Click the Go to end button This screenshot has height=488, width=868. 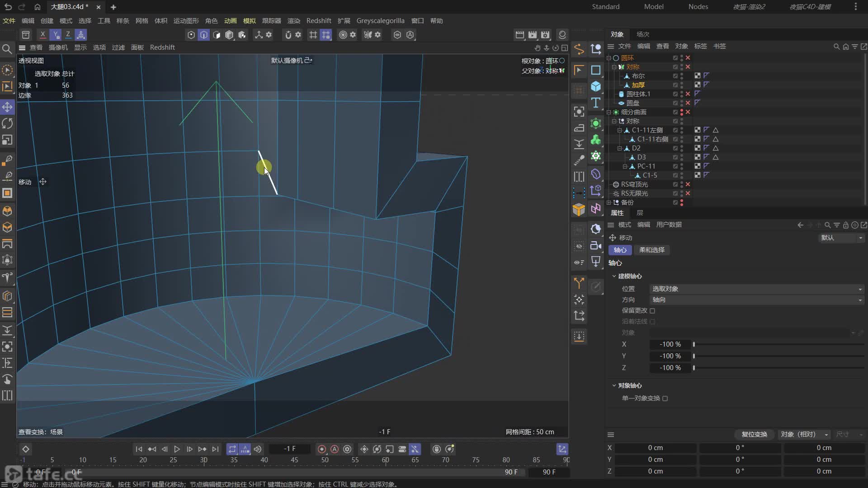[215, 449]
